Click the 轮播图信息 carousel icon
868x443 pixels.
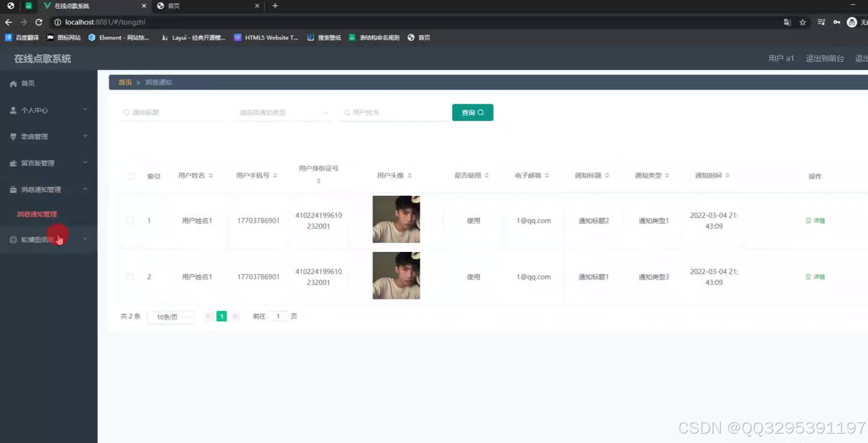[13, 239]
